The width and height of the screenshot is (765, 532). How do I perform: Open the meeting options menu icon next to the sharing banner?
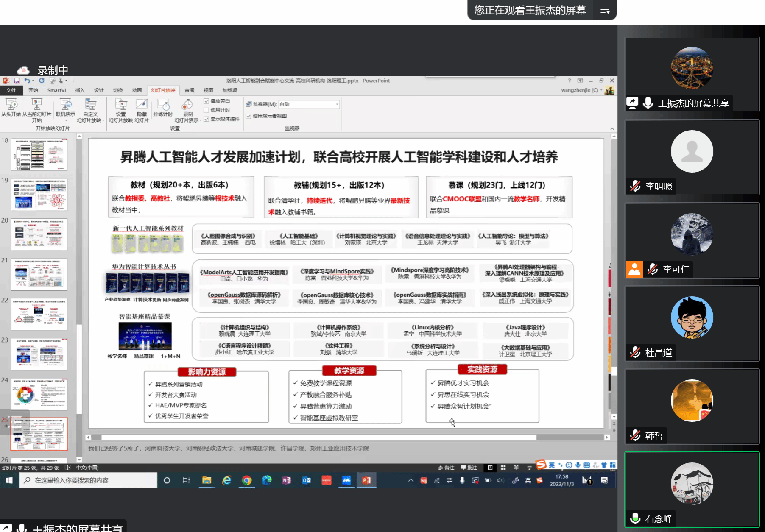pos(605,10)
